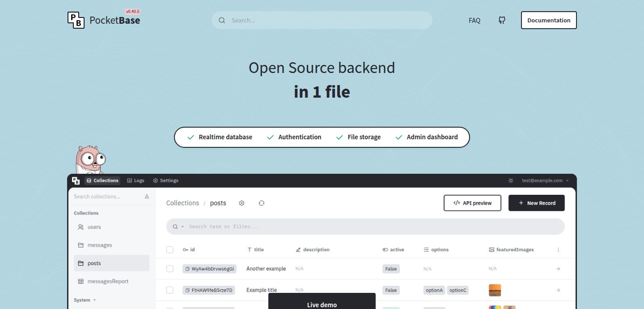Click False in the Another example row

click(391, 269)
